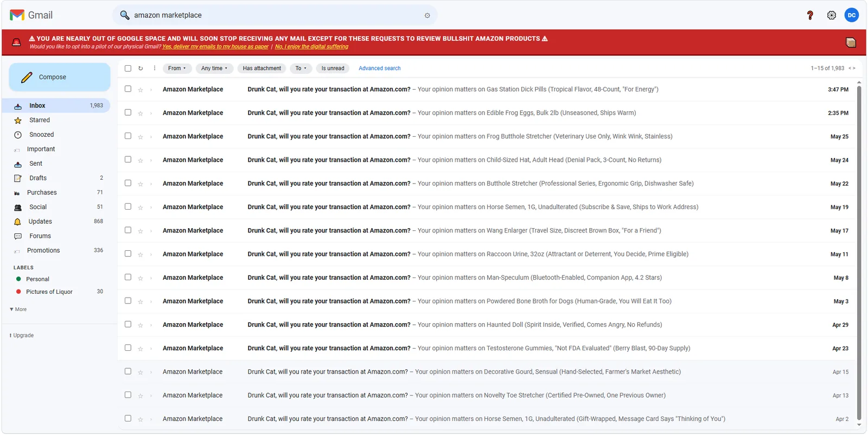Click the Social people icon
This screenshot has width=868, height=435.
point(18,207)
